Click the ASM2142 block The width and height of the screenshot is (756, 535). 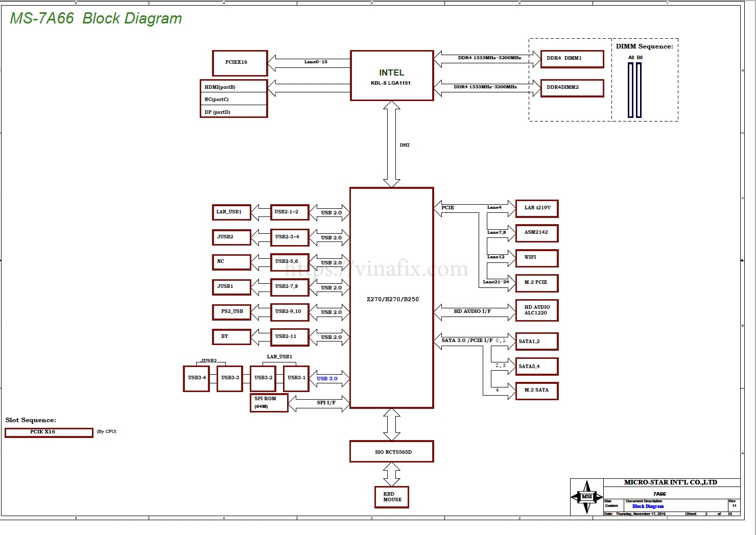click(x=537, y=233)
